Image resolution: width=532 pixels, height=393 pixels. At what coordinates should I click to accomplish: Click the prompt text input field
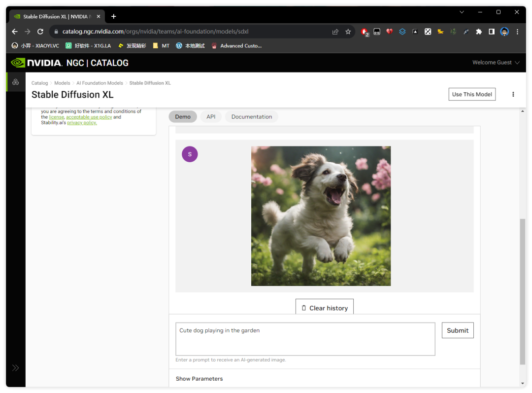click(x=305, y=339)
